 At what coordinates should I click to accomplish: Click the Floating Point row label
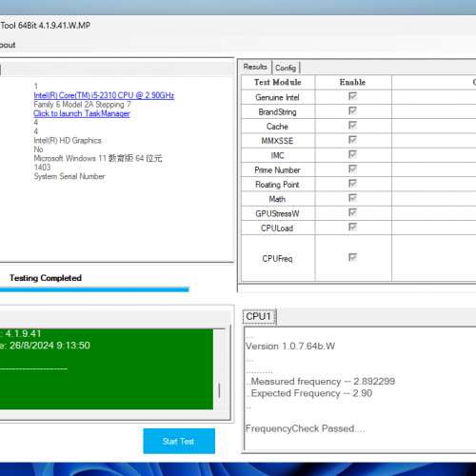(277, 185)
